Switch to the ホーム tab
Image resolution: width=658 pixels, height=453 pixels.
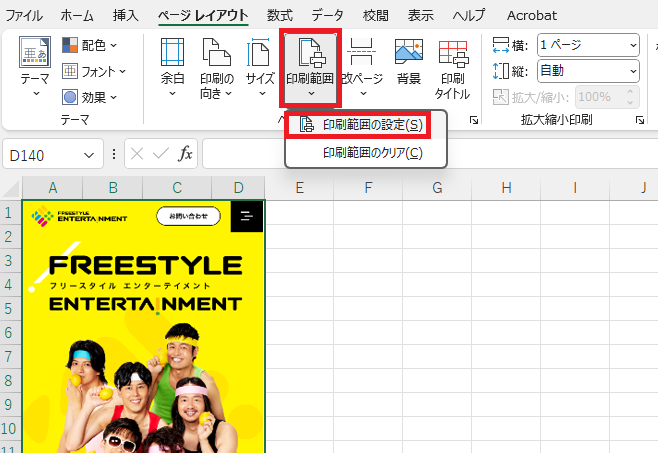click(x=77, y=16)
